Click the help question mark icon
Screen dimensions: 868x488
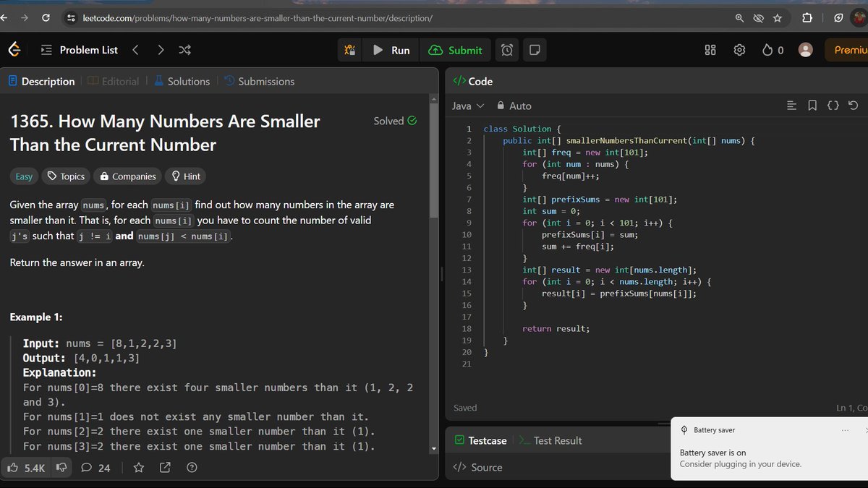[x=192, y=468]
